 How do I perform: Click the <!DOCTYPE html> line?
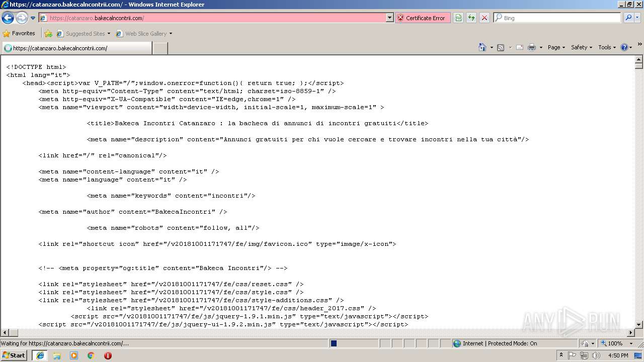[36, 67]
